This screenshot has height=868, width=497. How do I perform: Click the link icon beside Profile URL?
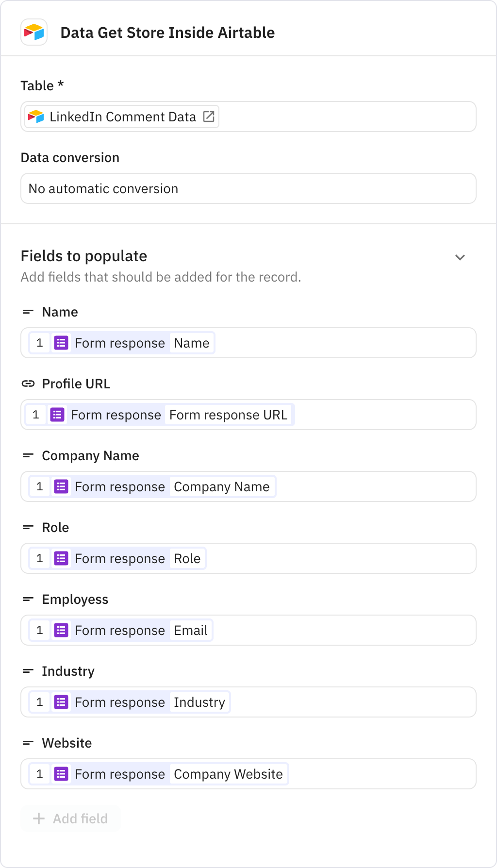click(x=28, y=384)
